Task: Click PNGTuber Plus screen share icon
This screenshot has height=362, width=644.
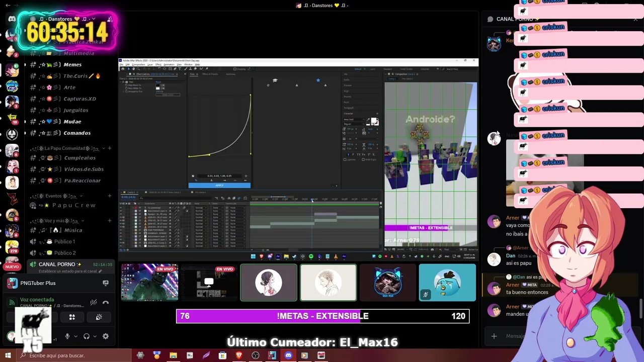Action: [x=106, y=283]
